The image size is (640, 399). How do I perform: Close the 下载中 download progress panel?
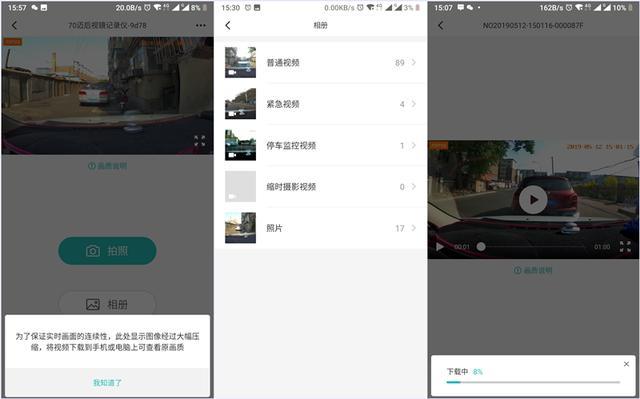pyautogui.click(x=626, y=364)
